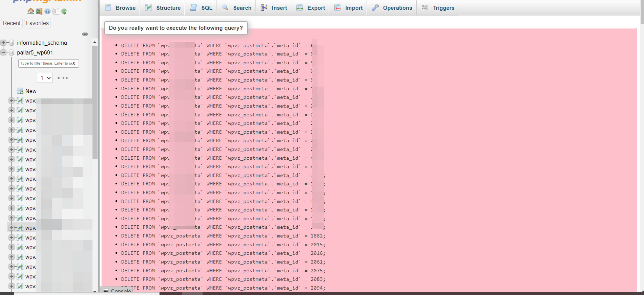Click the Favorites button
The height and width of the screenshot is (295, 644).
pos(37,23)
